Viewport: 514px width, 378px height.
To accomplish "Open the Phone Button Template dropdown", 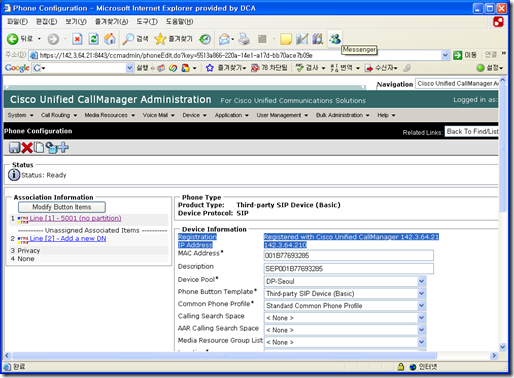I will [421, 293].
